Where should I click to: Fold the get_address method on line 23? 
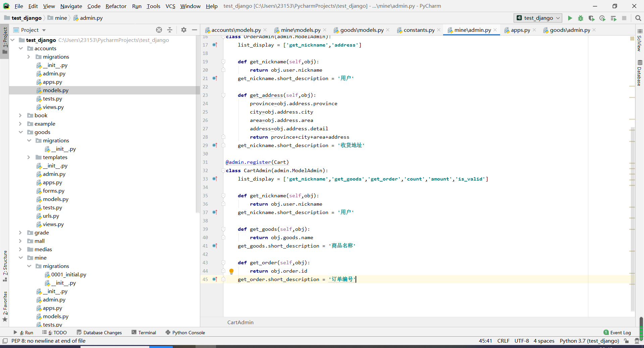point(223,95)
